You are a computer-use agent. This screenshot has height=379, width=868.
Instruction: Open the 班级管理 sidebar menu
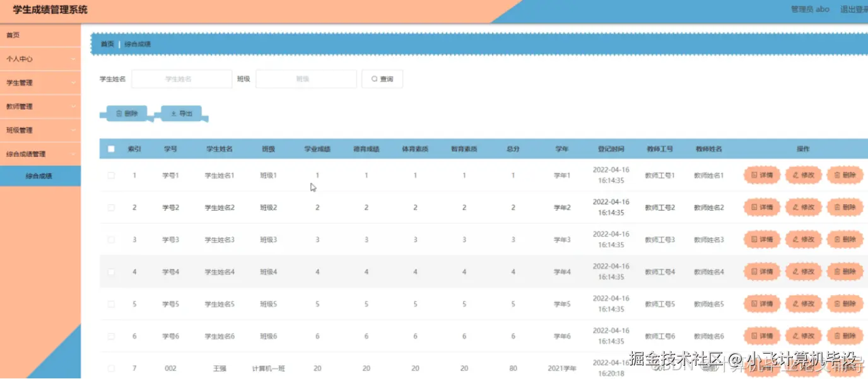[40, 131]
